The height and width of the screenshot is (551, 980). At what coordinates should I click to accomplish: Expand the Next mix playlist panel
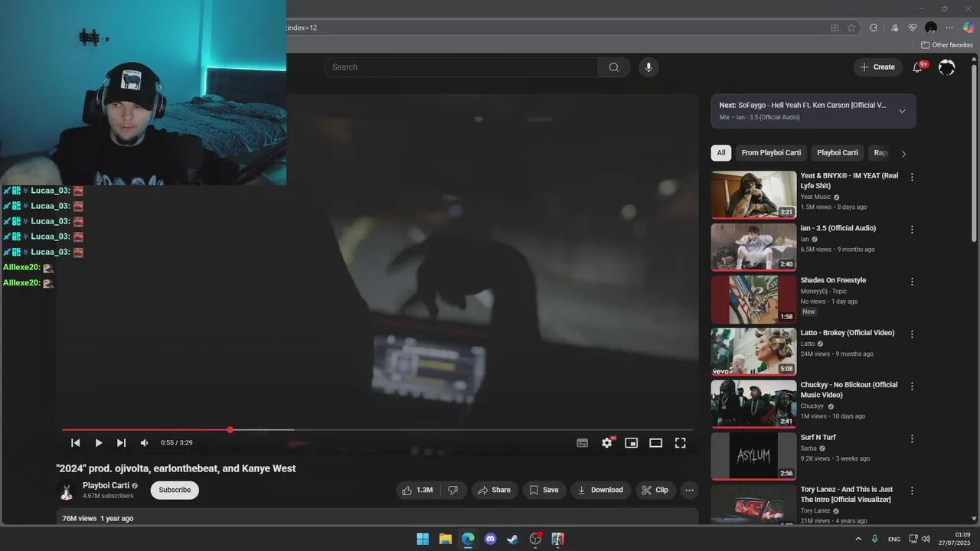click(x=902, y=111)
